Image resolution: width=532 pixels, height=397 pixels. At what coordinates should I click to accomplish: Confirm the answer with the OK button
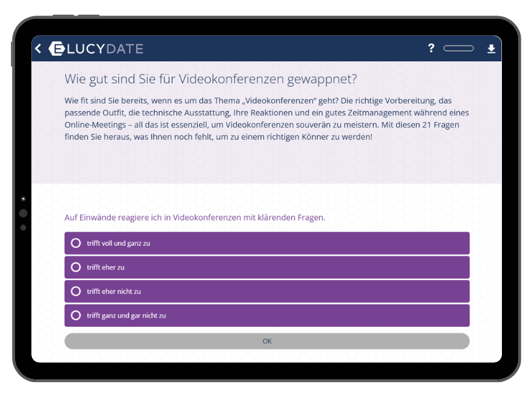click(x=267, y=341)
